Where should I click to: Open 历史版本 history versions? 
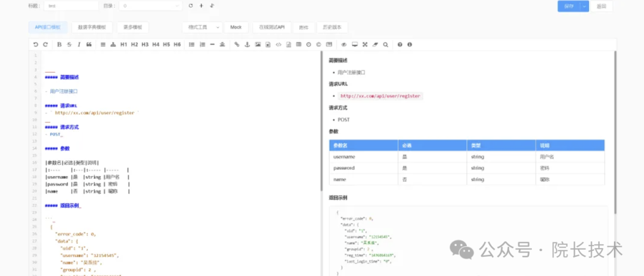(x=332, y=27)
